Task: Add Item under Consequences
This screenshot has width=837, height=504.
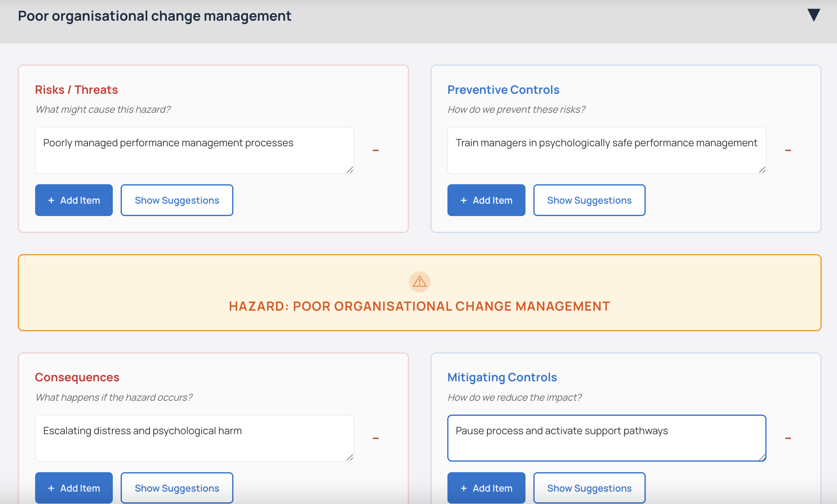Action: click(x=74, y=488)
